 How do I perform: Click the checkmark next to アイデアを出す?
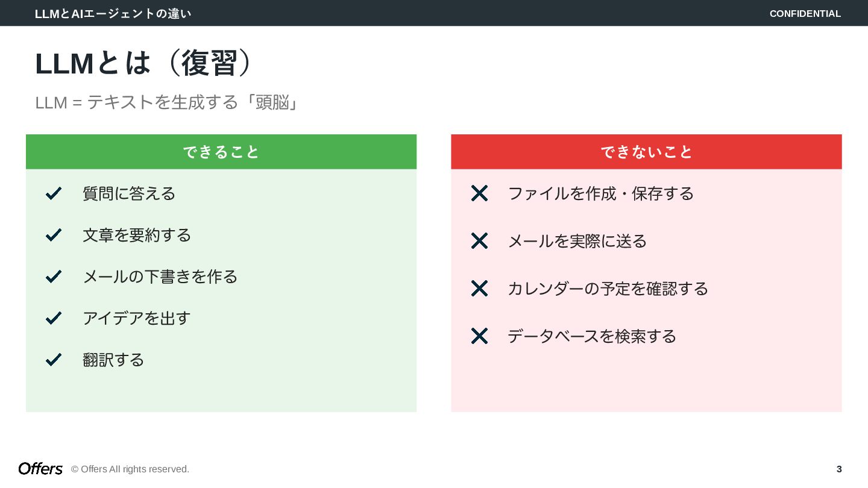point(54,318)
